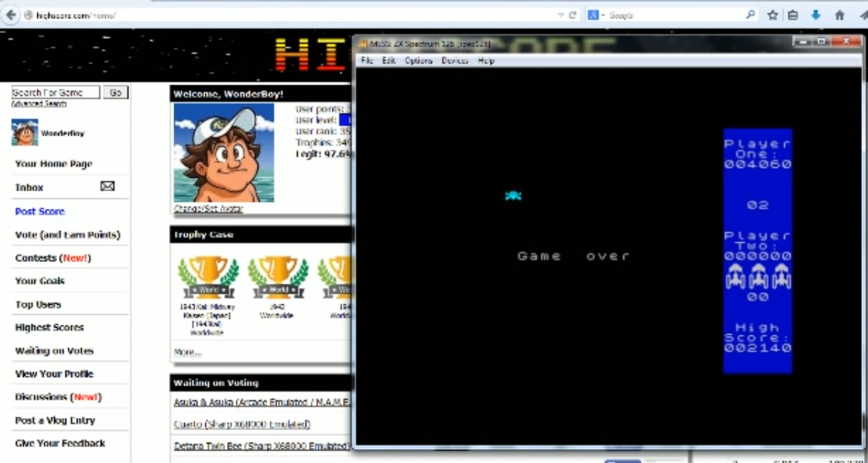Click the large WonderBoy profile picture
The width and height of the screenshot is (868, 463).
(x=224, y=153)
